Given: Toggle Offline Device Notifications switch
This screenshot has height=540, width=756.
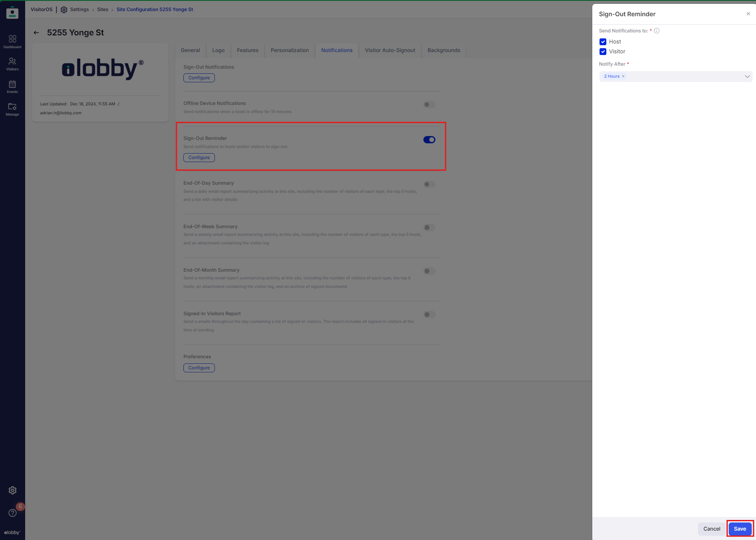Looking at the screenshot, I should point(429,105).
